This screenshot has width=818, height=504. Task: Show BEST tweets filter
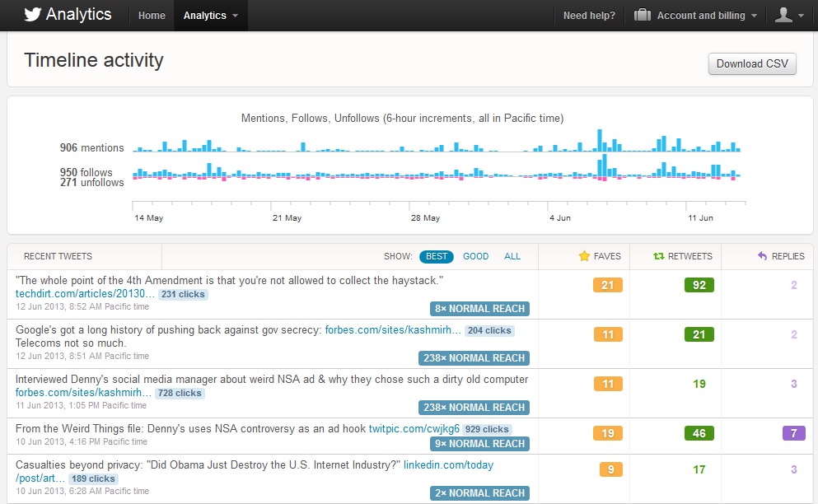click(437, 256)
